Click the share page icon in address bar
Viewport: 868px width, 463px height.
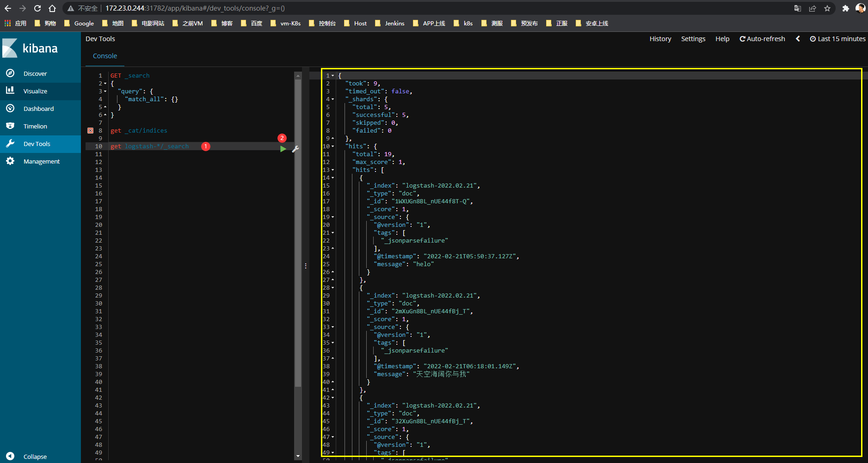coord(813,8)
